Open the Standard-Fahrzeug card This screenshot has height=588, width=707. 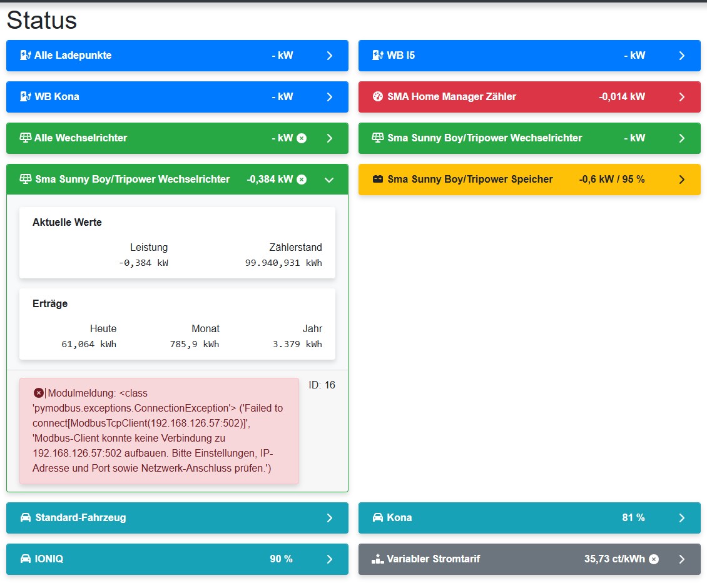[x=177, y=518]
